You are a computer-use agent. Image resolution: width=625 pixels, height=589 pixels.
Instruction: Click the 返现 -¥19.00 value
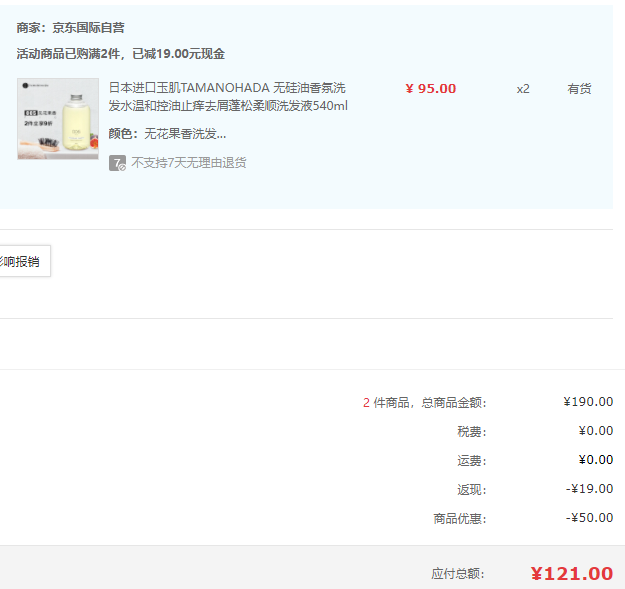[590, 489]
